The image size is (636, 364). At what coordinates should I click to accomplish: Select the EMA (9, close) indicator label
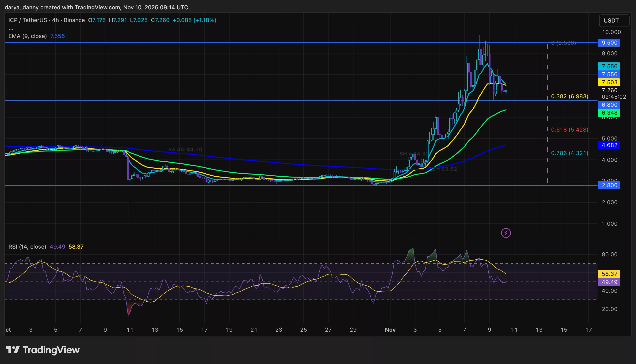pos(27,36)
